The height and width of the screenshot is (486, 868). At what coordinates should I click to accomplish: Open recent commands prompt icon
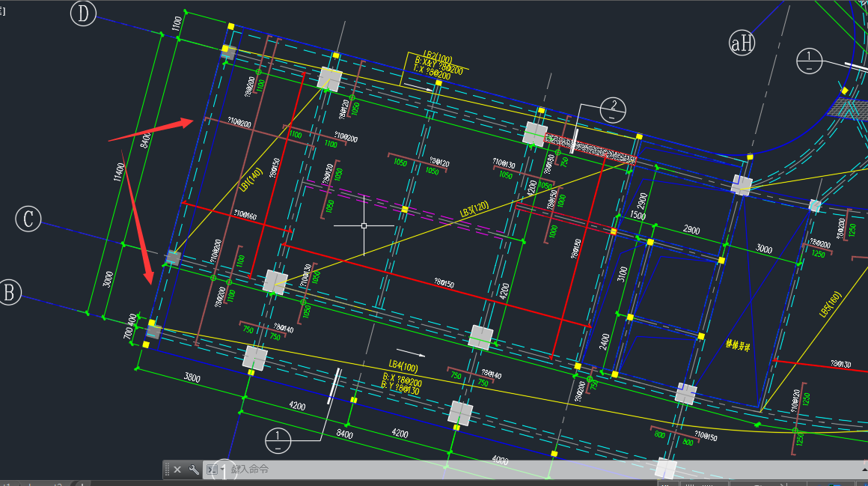212,470
